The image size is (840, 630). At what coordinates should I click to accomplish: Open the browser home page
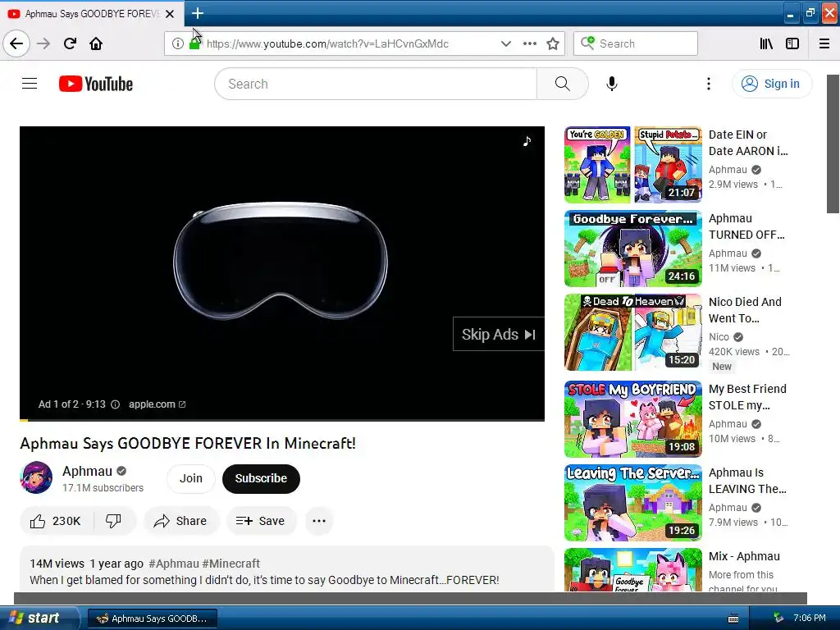[96, 43]
